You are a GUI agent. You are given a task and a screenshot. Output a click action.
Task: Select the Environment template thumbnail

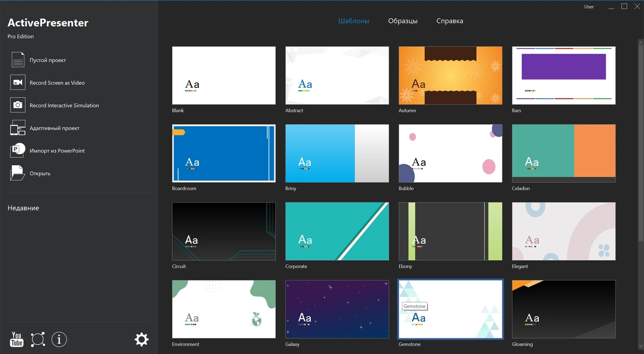224,309
